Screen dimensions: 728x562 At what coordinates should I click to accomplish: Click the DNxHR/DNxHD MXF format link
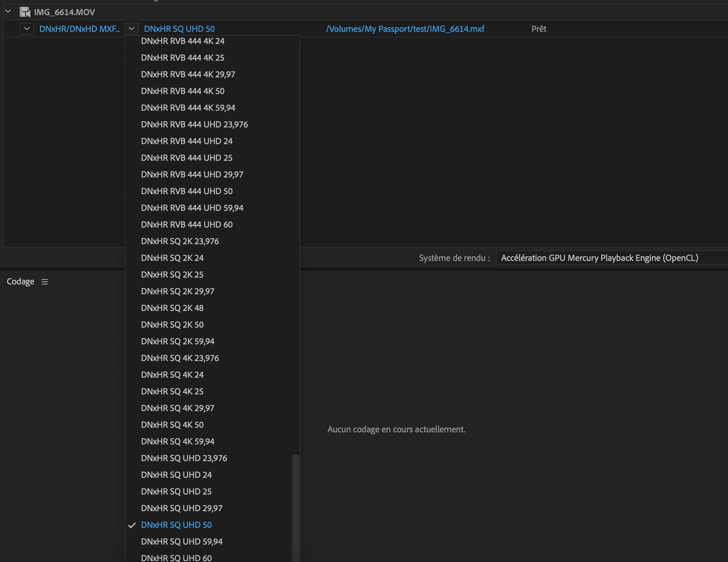click(x=80, y=29)
